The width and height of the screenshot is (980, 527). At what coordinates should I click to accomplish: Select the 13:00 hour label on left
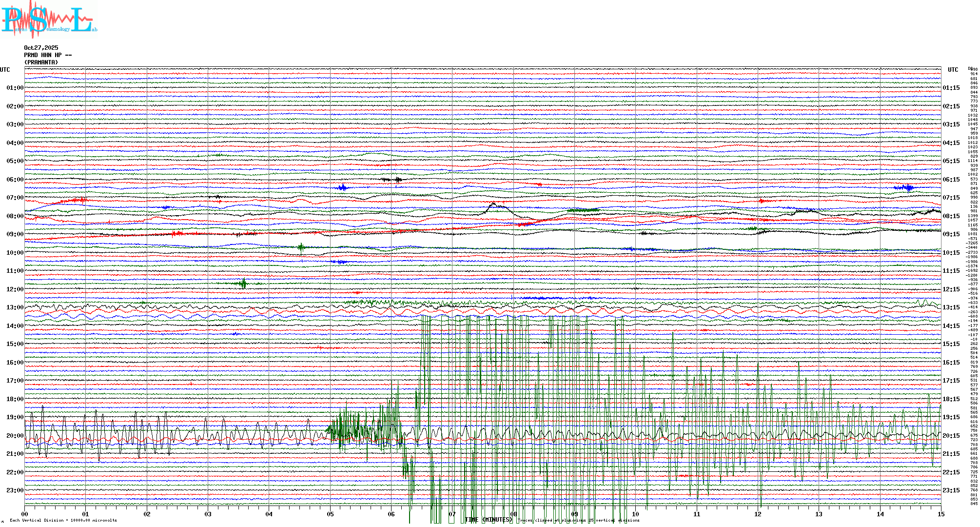coord(15,307)
